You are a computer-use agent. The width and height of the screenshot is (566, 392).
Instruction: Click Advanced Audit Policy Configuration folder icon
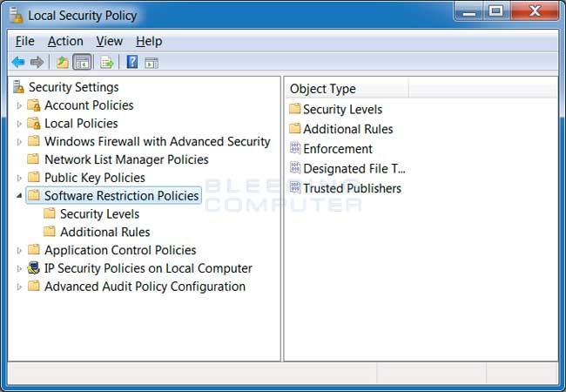34,286
